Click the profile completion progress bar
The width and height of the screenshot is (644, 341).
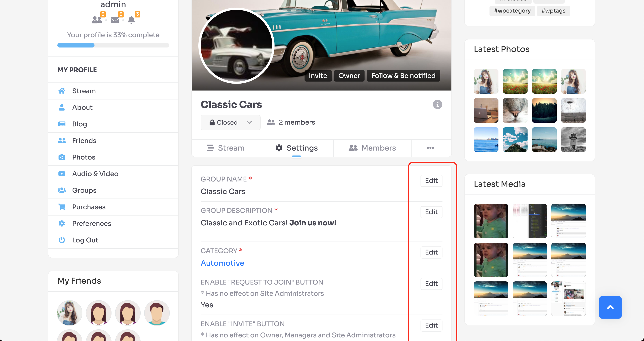point(113,45)
